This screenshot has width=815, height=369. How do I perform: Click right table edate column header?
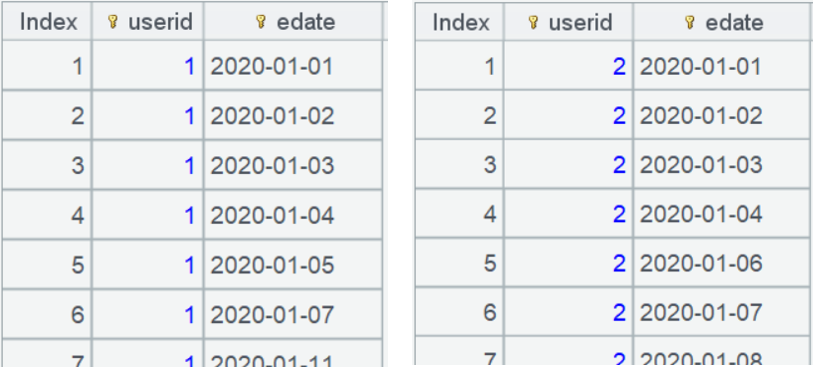(721, 22)
